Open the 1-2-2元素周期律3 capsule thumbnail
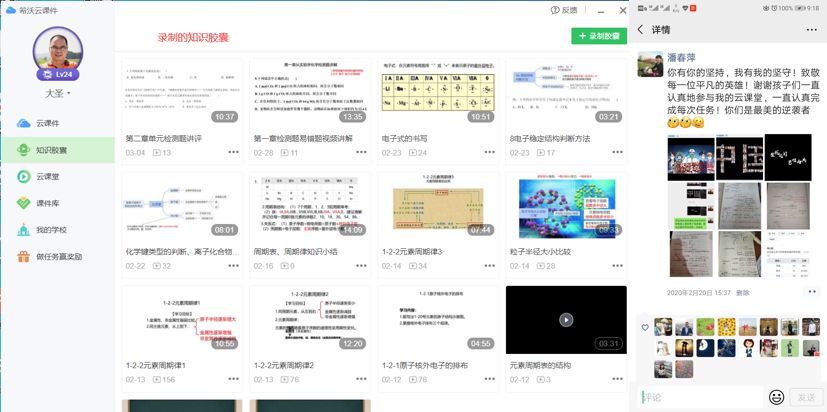827x412 pixels. (438, 205)
